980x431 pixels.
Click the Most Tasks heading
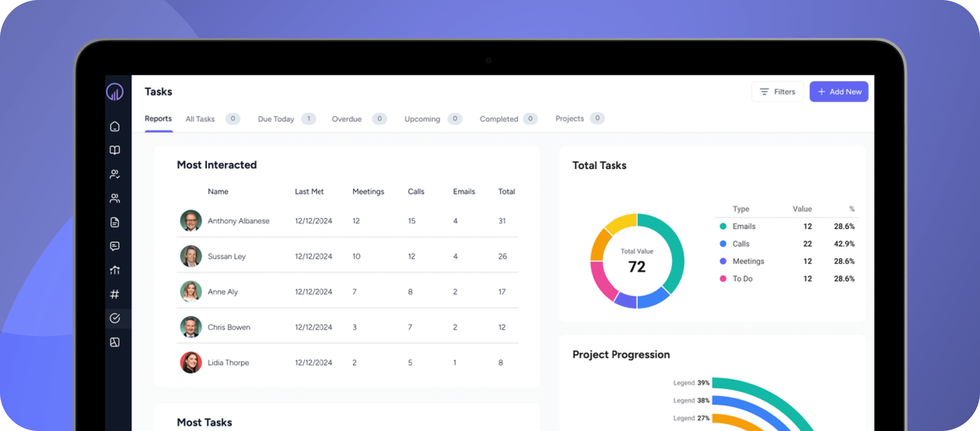(x=205, y=422)
